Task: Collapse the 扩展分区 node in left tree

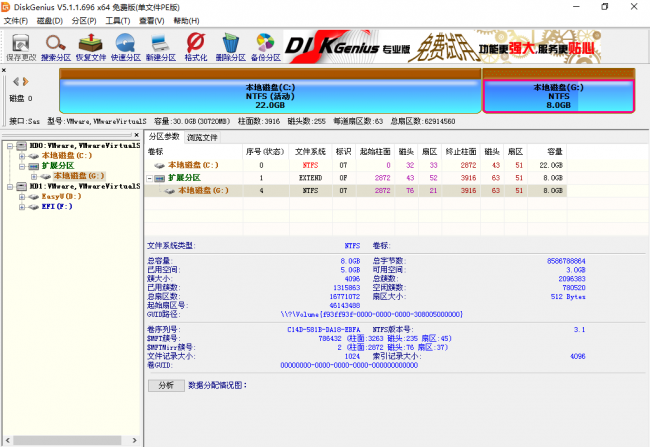Action: (x=22, y=167)
